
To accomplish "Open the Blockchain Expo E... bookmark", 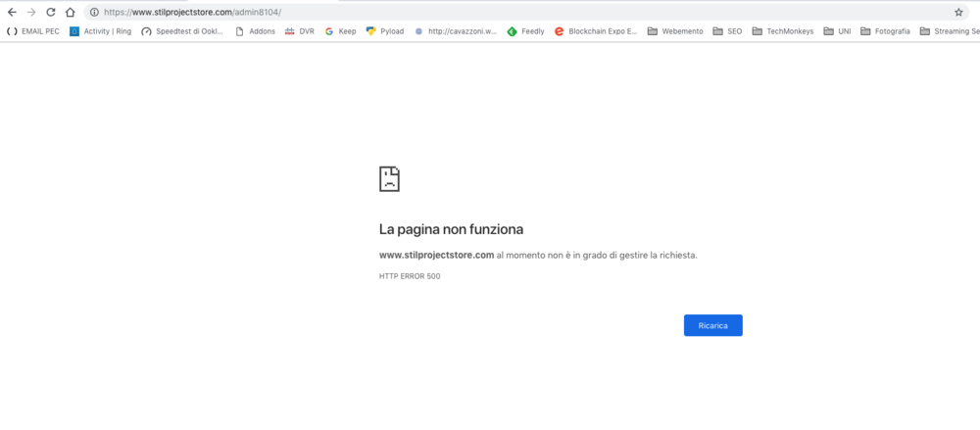I will pos(596,31).
